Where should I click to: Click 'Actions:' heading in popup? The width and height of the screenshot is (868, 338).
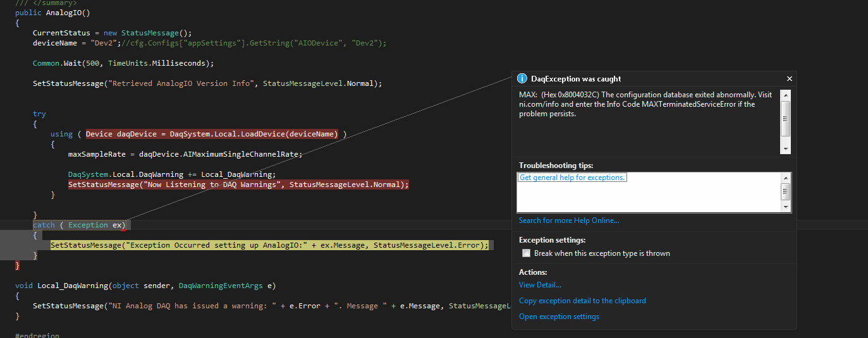(533, 272)
